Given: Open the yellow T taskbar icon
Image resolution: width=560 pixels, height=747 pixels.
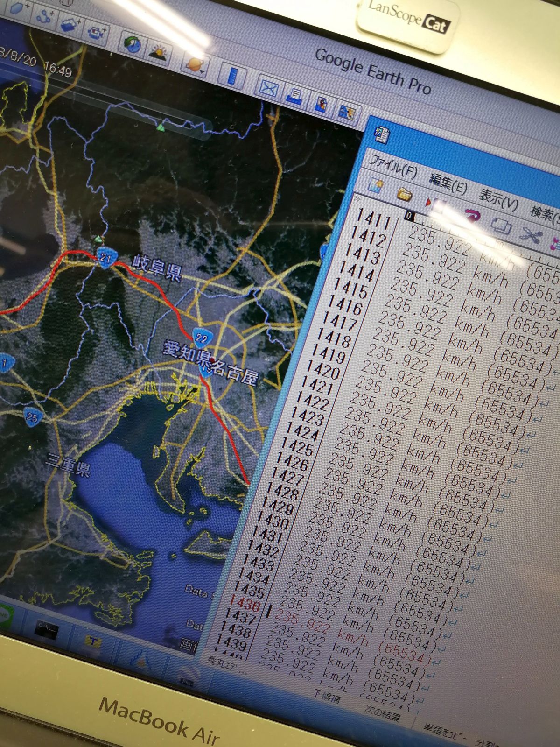Looking at the screenshot, I should coord(93,643).
